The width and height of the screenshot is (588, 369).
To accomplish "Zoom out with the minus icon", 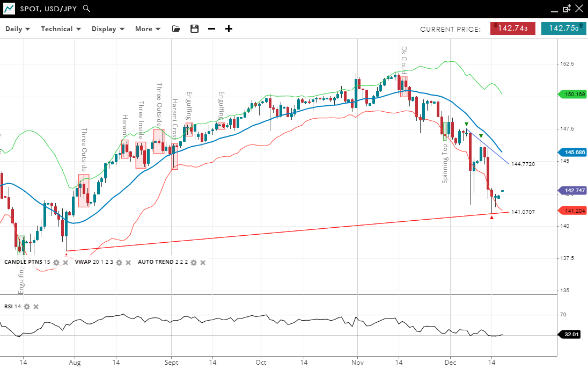I will tap(211, 29).
